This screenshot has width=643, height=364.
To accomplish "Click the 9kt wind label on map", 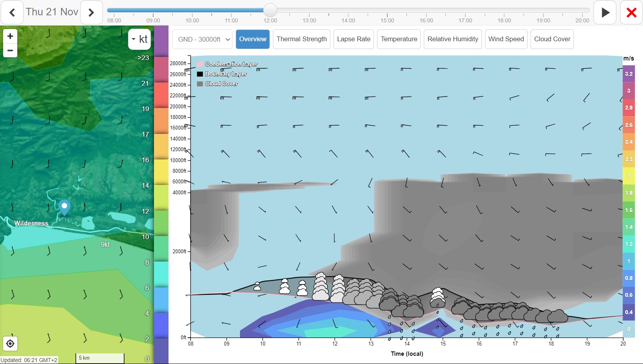I will (105, 244).
